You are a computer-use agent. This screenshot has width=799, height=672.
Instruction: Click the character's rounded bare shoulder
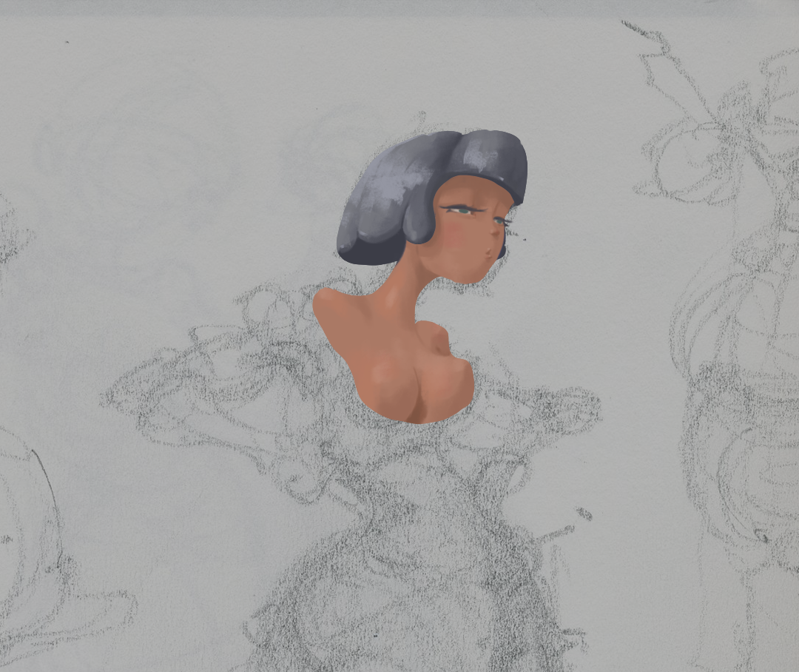331,303
